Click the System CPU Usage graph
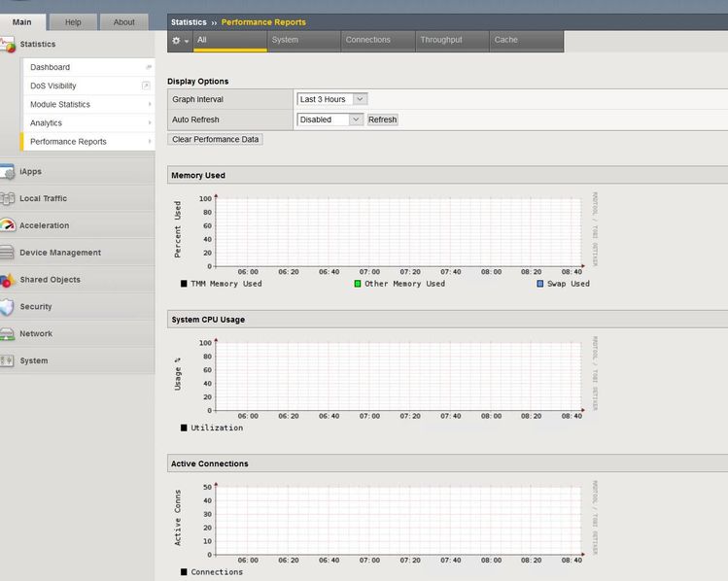This screenshot has height=581, width=728. point(399,376)
